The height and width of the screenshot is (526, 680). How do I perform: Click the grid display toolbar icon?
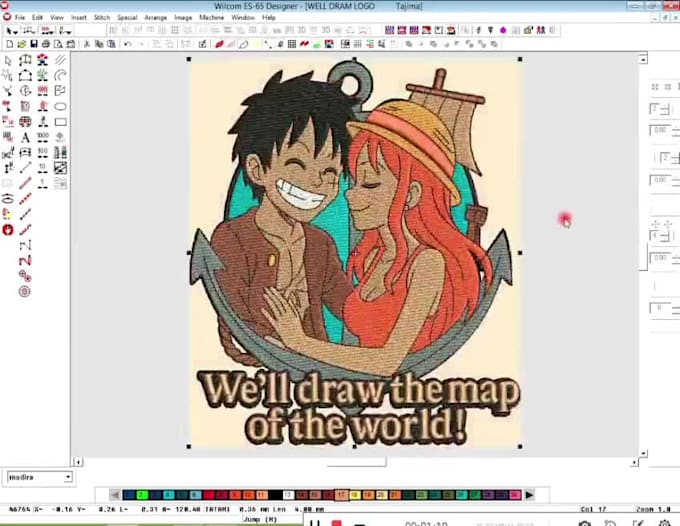[292, 44]
